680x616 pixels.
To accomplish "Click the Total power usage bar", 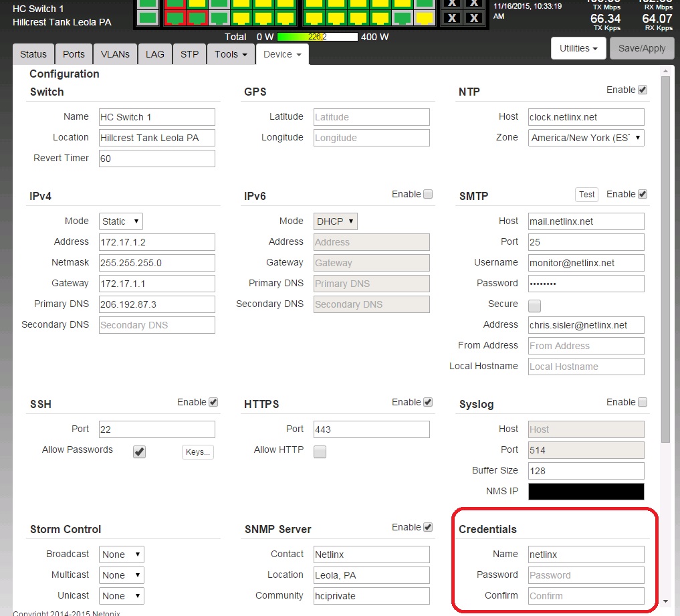I will pos(318,37).
